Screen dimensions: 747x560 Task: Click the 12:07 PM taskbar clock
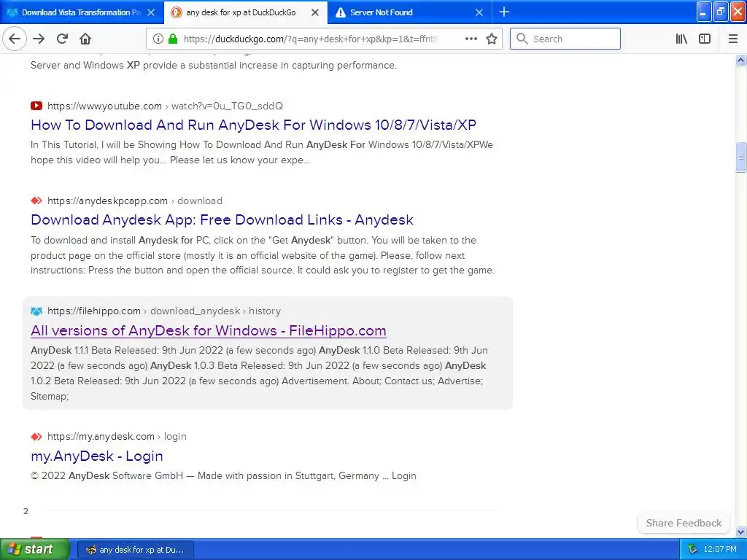[x=720, y=549]
